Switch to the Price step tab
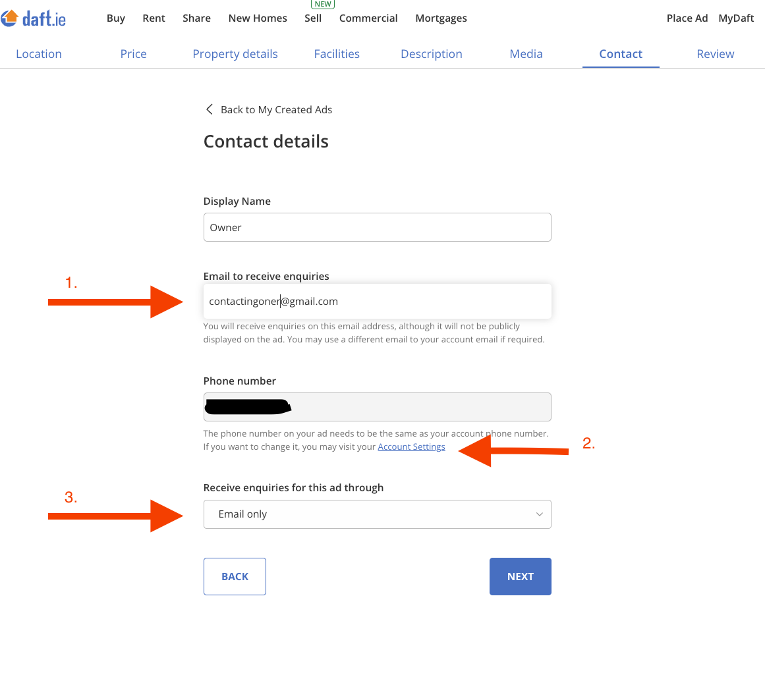Screen dimensions: 765x700 coord(133,53)
